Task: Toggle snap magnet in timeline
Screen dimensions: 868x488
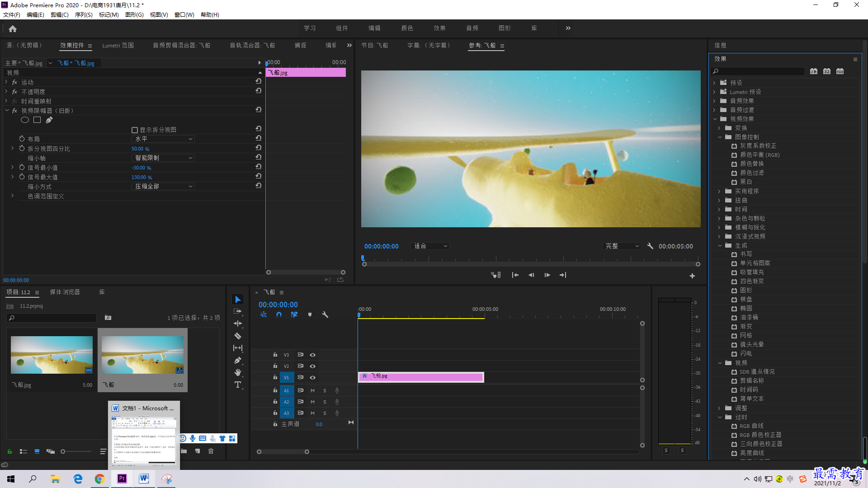Action: pos(279,314)
